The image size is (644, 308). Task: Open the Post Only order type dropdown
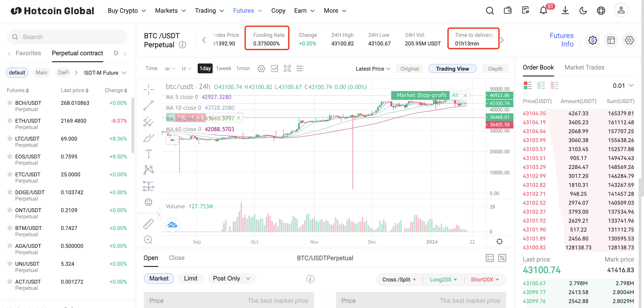(x=231, y=278)
